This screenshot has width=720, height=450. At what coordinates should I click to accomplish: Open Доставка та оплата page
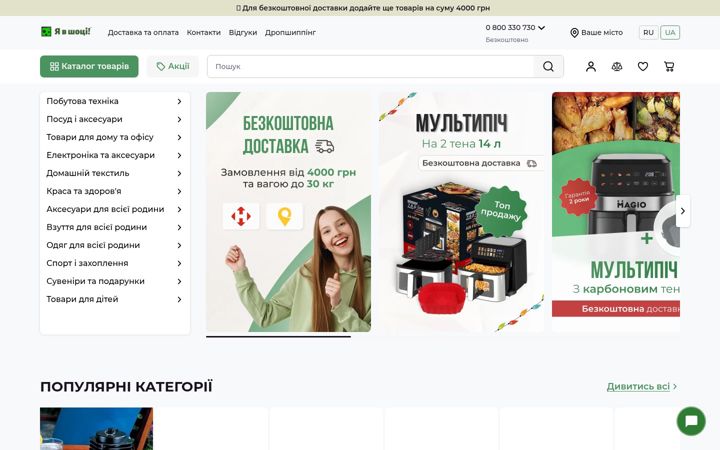143,33
